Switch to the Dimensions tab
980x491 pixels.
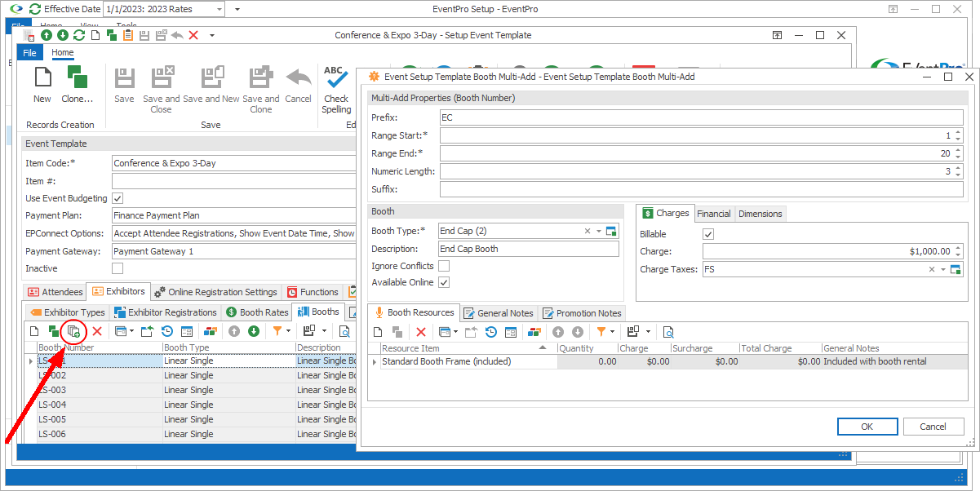pyautogui.click(x=760, y=214)
